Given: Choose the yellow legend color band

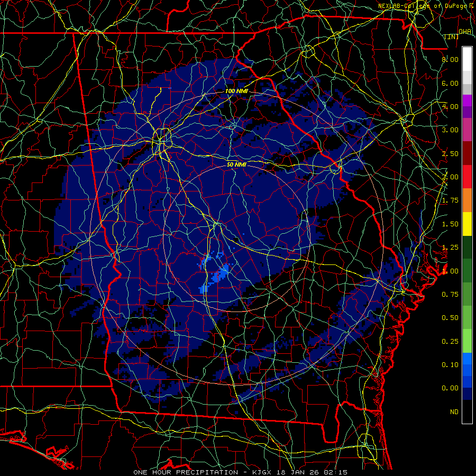Looking at the screenshot, I should (x=467, y=224).
